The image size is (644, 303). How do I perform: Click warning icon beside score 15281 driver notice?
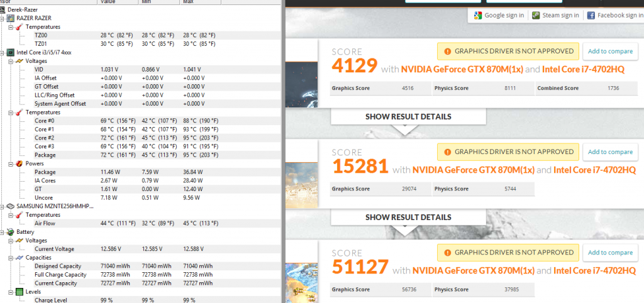(x=447, y=152)
